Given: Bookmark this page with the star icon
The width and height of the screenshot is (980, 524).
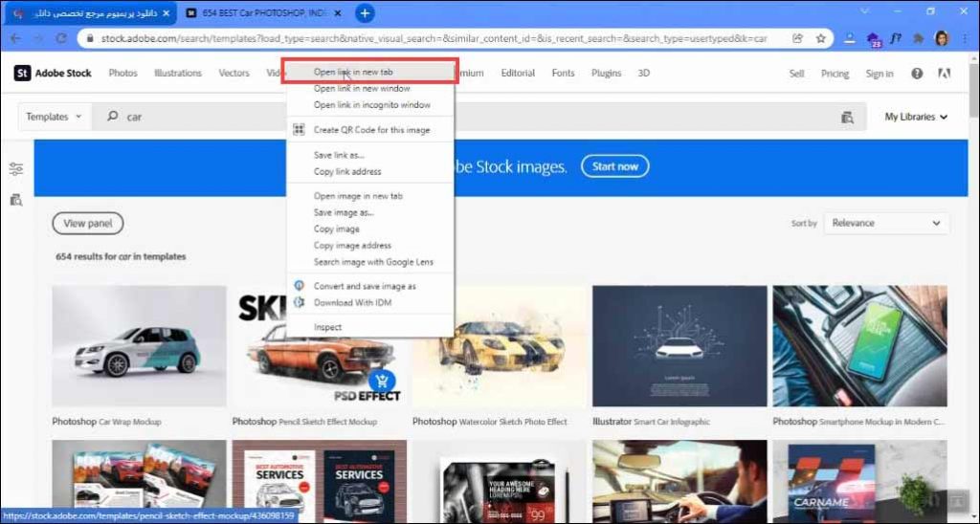Looking at the screenshot, I should tap(820, 38).
